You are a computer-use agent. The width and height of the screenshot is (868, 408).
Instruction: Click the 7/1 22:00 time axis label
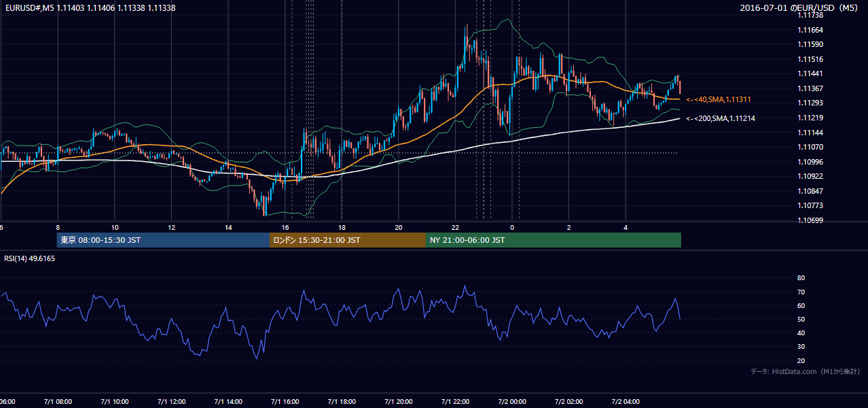point(455,401)
